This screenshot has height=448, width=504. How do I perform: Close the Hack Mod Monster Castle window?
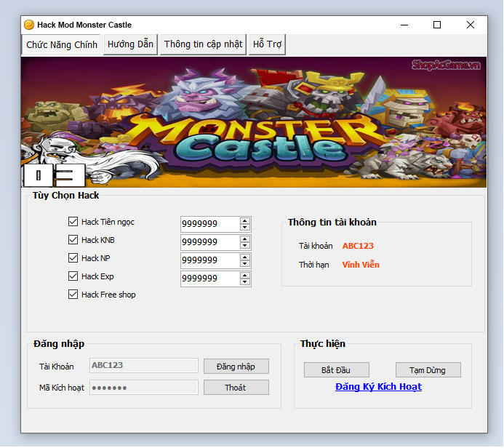pyautogui.click(x=471, y=25)
